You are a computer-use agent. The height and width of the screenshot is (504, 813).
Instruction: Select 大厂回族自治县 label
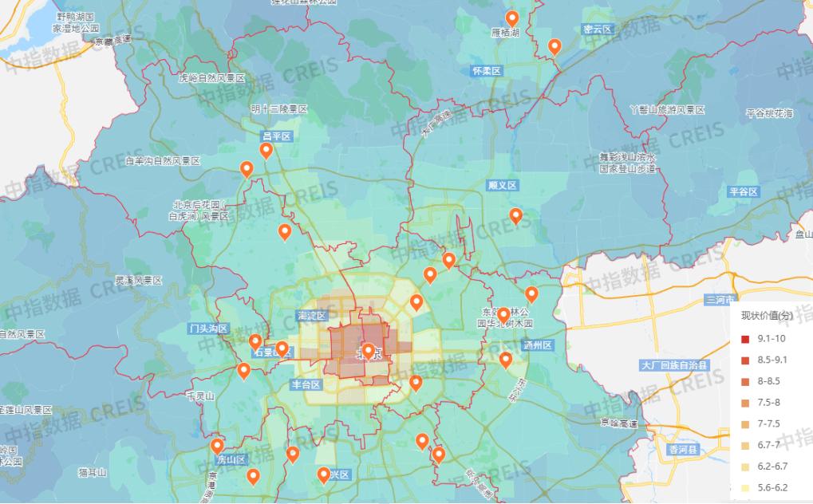click(x=674, y=365)
